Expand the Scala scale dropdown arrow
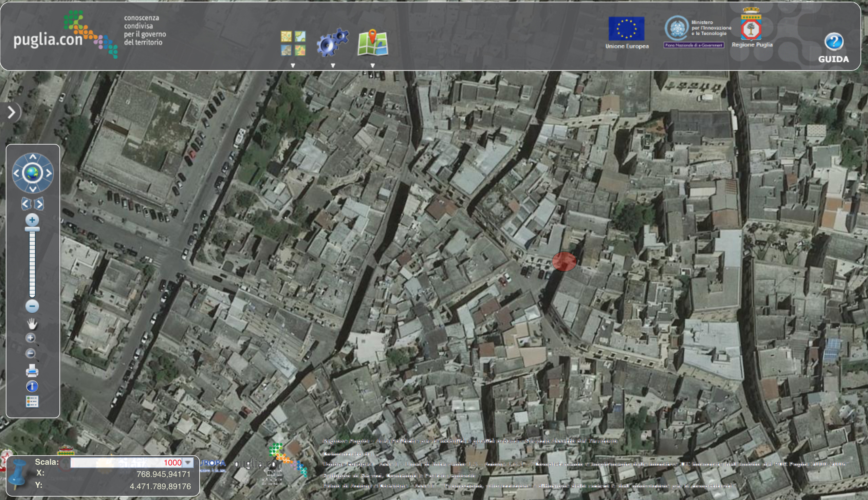Screen dimensions: 868x500 [187, 463]
